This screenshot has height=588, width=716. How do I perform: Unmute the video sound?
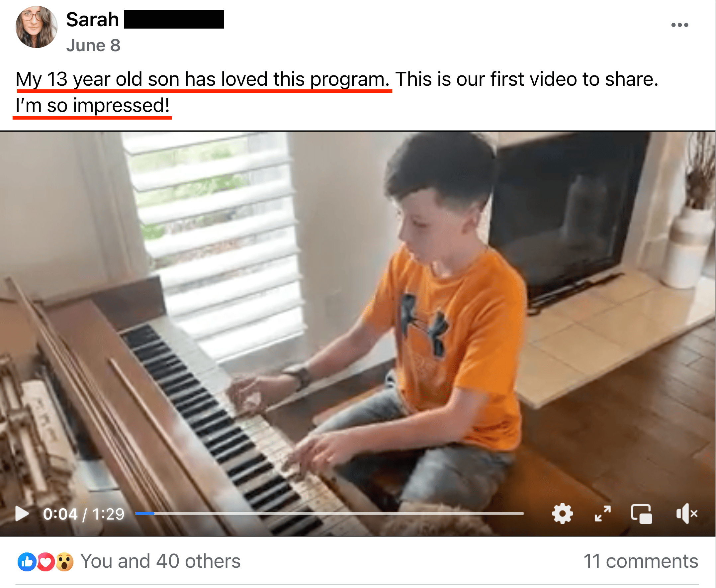(686, 514)
